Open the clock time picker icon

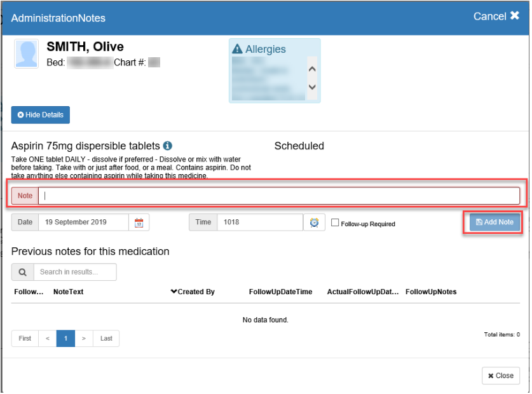tap(314, 222)
